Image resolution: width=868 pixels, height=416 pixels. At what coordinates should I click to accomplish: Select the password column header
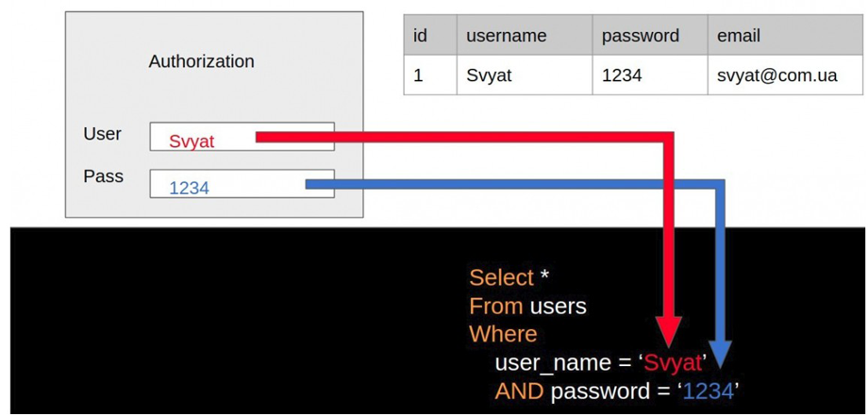641,36
